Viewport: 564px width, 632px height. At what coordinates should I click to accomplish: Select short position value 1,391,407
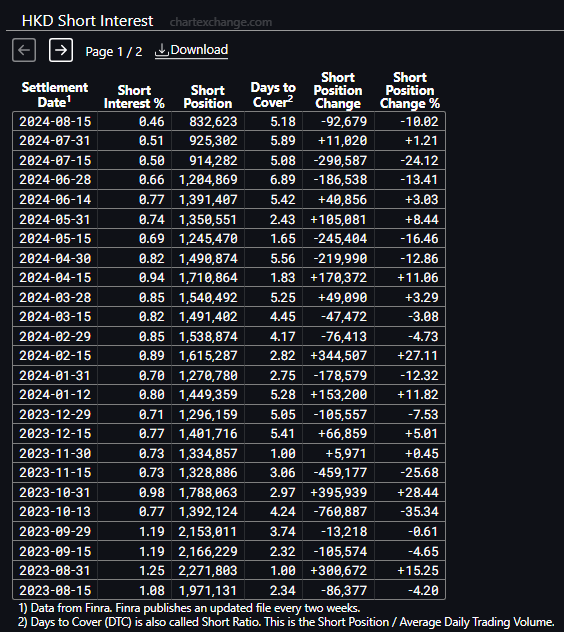coord(208,200)
